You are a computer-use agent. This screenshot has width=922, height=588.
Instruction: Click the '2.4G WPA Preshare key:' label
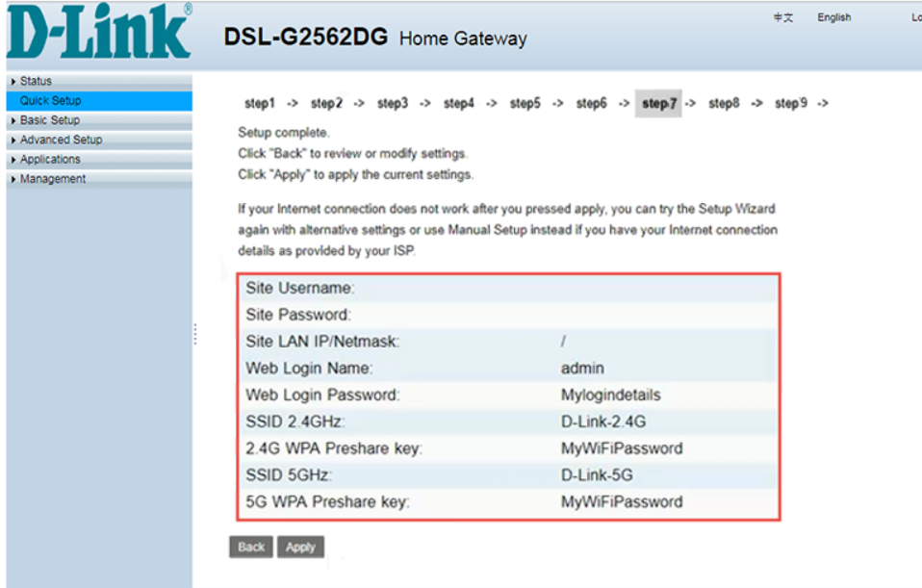pos(334,448)
